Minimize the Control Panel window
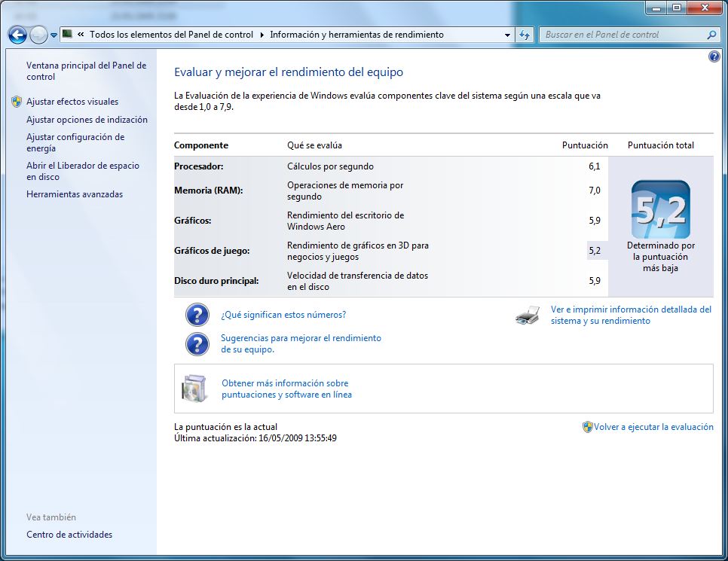 click(656, 8)
